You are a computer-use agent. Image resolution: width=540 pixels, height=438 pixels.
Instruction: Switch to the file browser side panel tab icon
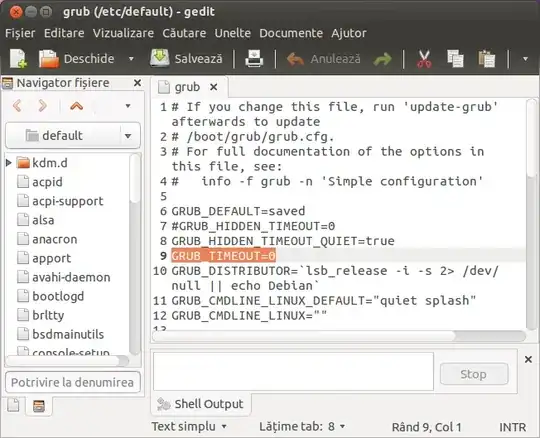39,406
